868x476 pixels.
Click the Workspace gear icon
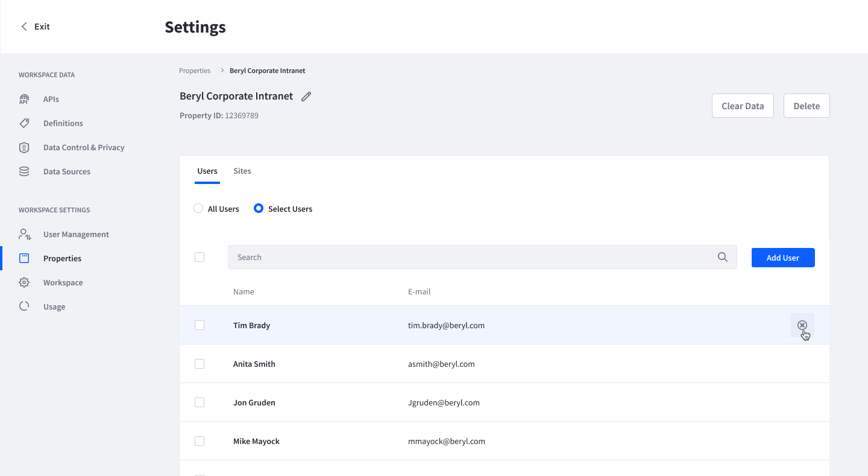click(x=24, y=282)
